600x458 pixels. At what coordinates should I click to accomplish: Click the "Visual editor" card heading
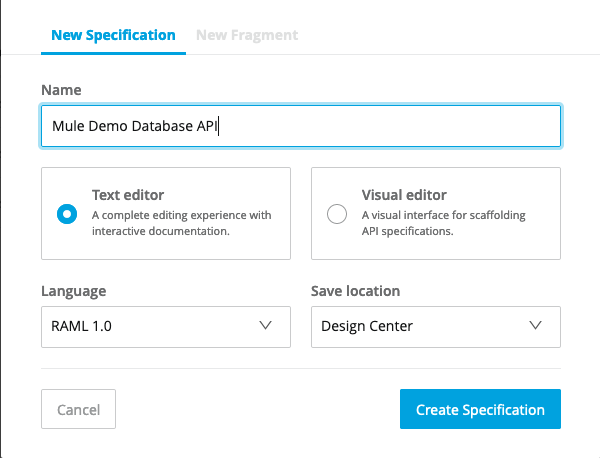[x=404, y=195]
